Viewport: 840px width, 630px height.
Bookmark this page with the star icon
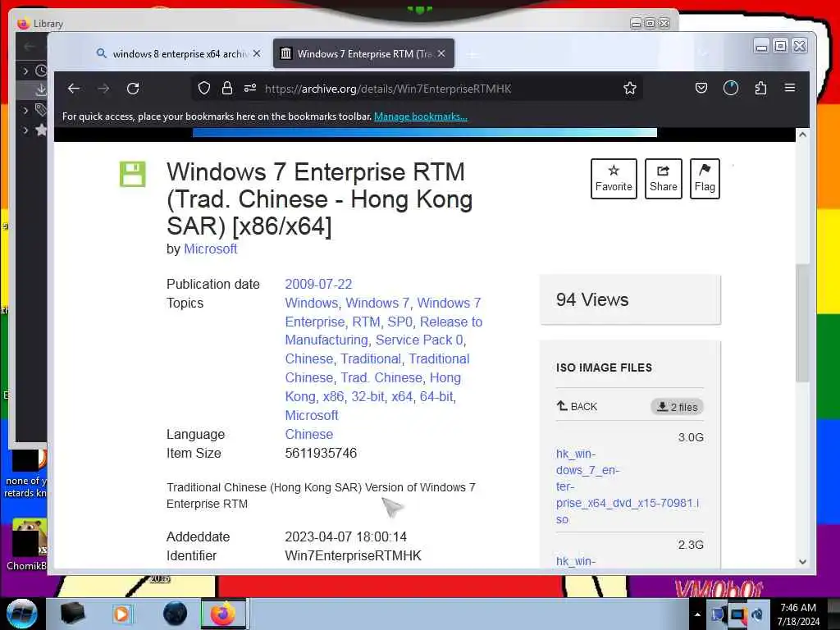(629, 88)
